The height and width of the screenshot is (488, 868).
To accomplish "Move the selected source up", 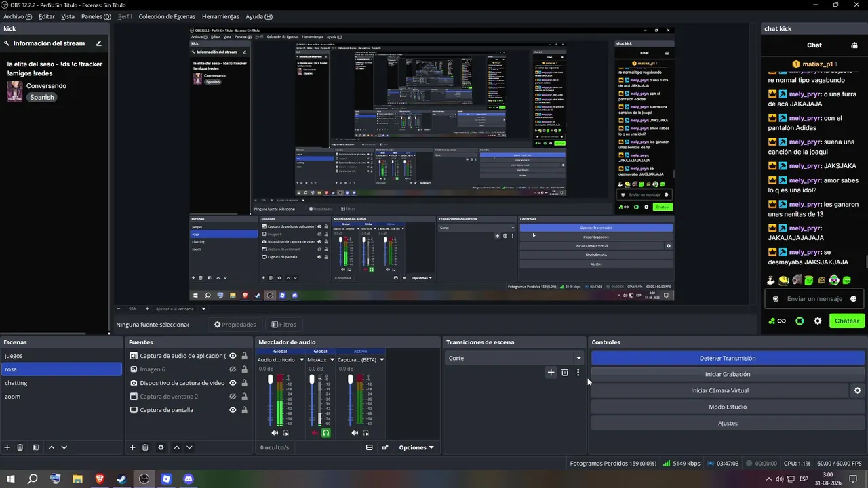I will click(176, 447).
